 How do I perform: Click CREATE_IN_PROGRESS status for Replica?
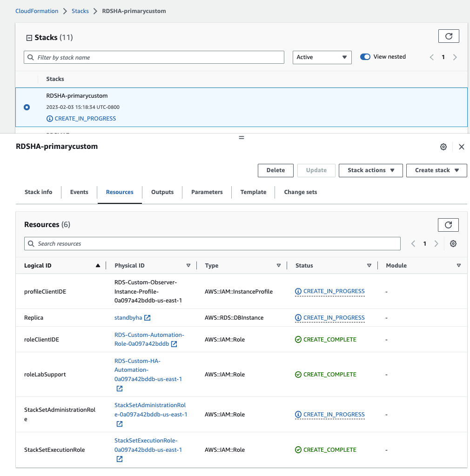(x=334, y=317)
